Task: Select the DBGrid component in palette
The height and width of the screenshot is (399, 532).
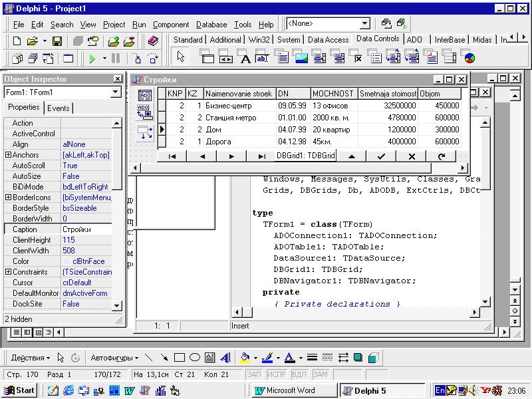Action: (207, 57)
